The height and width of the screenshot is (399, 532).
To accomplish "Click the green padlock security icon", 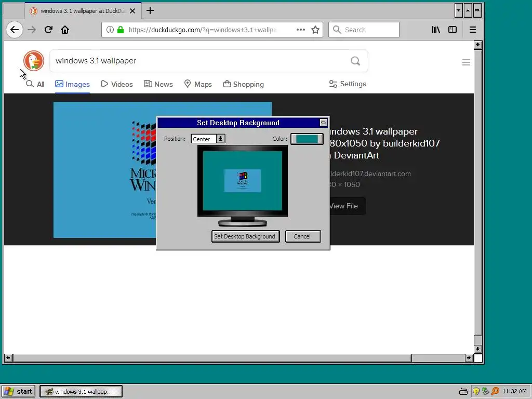I will click(x=121, y=30).
